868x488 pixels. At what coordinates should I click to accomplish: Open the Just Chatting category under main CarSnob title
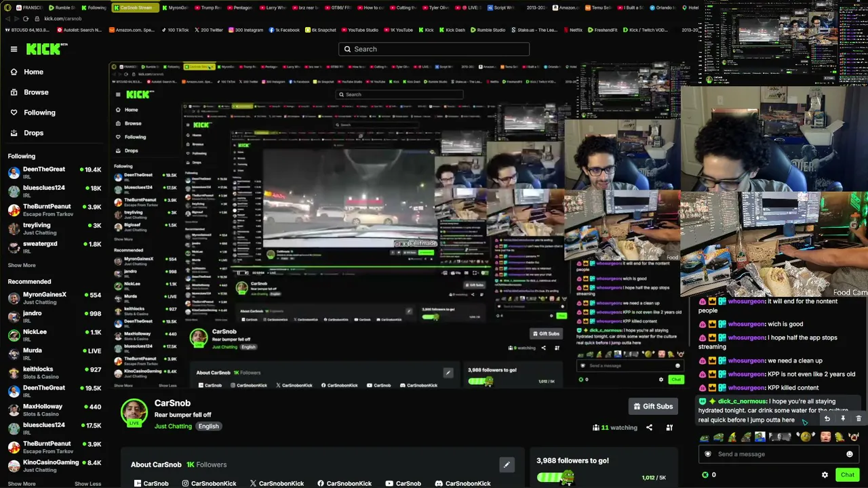pyautogui.click(x=173, y=426)
